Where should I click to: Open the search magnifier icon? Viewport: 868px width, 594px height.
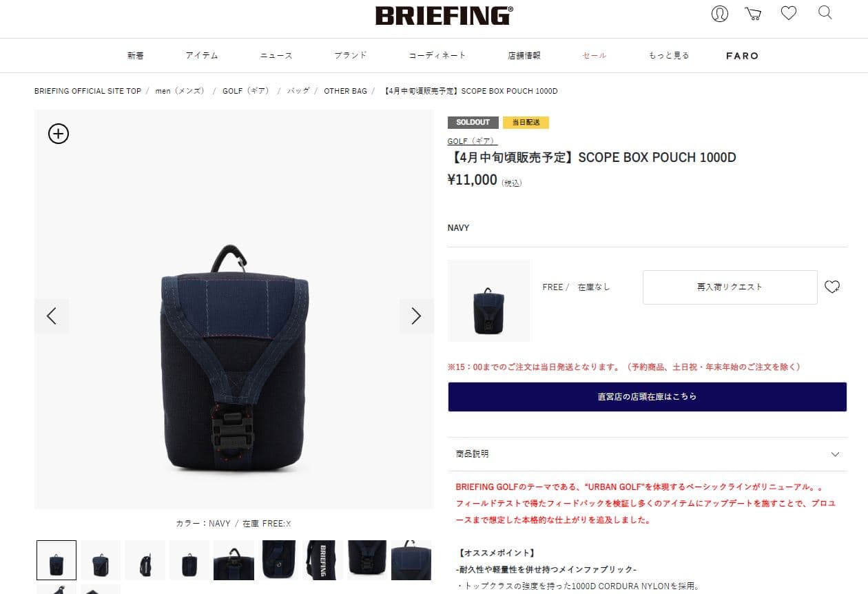(x=825, y=13)
